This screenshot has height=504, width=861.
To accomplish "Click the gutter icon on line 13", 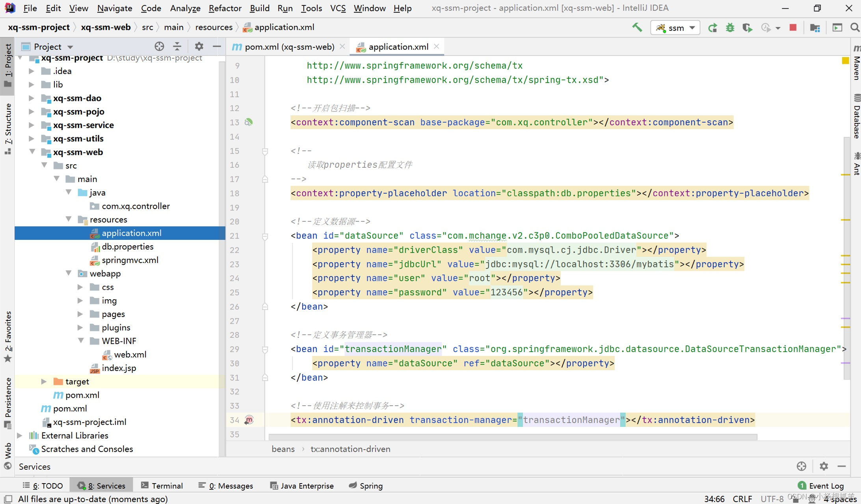I will click(249, 122).
